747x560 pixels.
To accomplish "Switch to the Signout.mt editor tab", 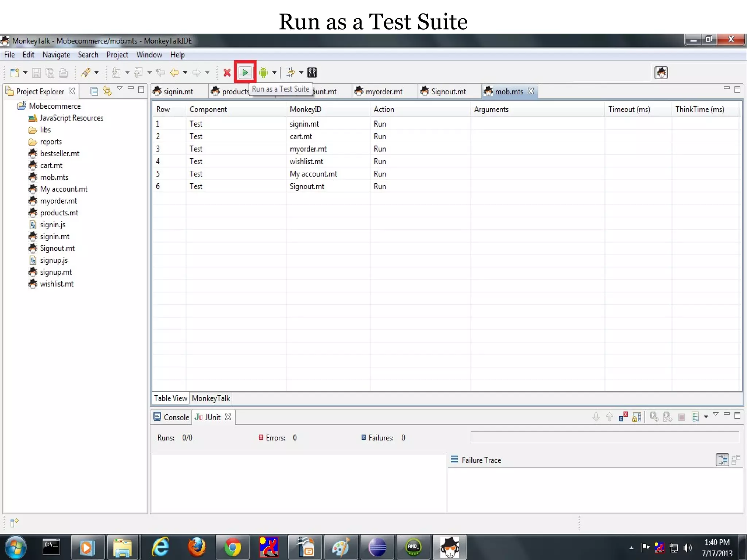I will tap(448, 92).
